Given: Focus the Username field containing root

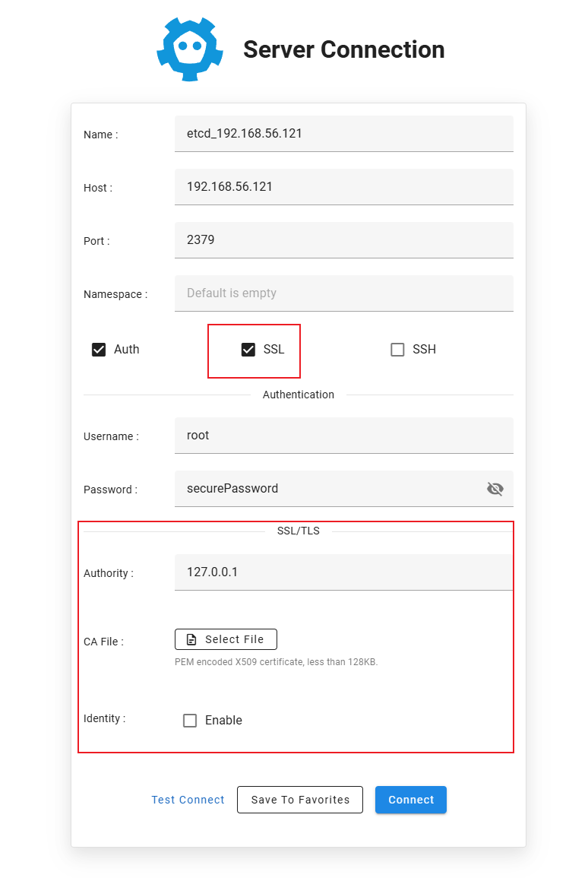Looking at the screenshot, I should (343, 436).
